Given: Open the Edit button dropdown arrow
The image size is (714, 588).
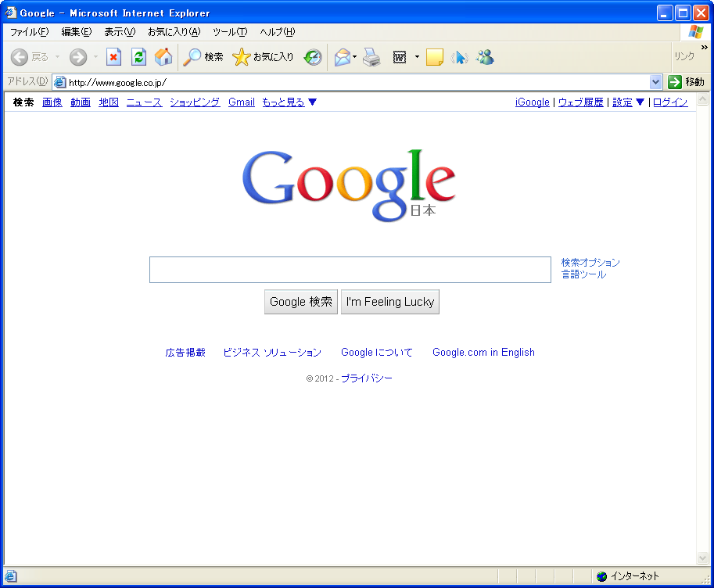Looking at the screenshot, I should coord(417,57).
